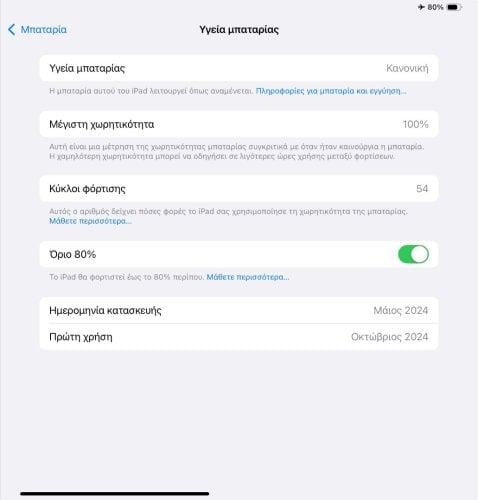Select the Κύκλοι φόρτισης row

point(239,189)
